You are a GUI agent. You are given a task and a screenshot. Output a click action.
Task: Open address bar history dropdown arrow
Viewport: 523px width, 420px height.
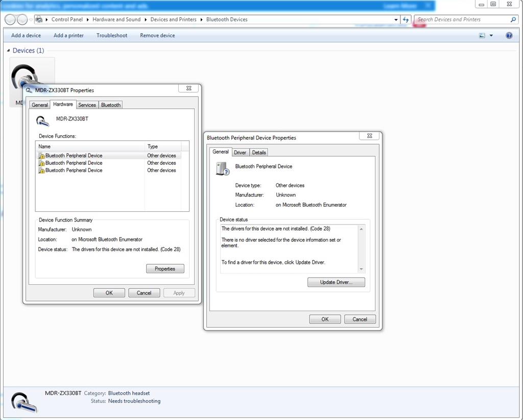pos(396,20)
